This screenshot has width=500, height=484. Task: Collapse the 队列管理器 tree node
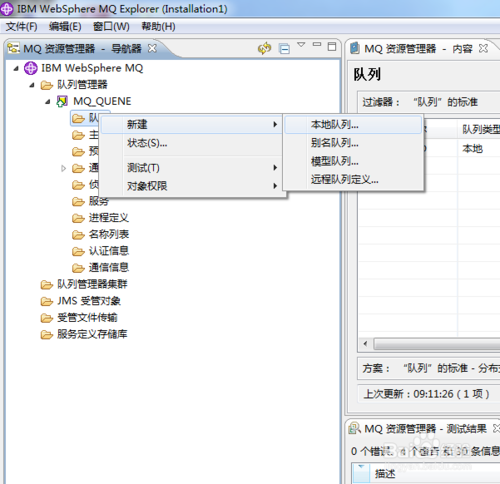pyautogui.click(x=32, y=85)
